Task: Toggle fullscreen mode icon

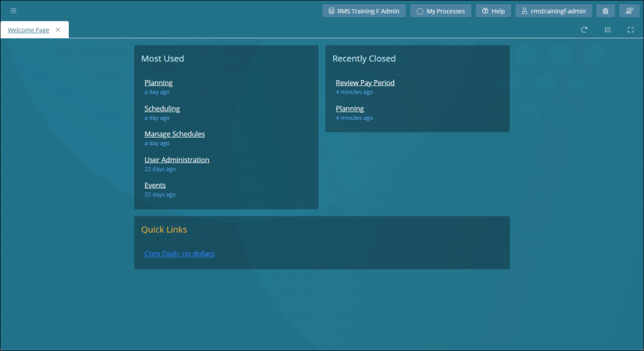Action: [631, 30]
